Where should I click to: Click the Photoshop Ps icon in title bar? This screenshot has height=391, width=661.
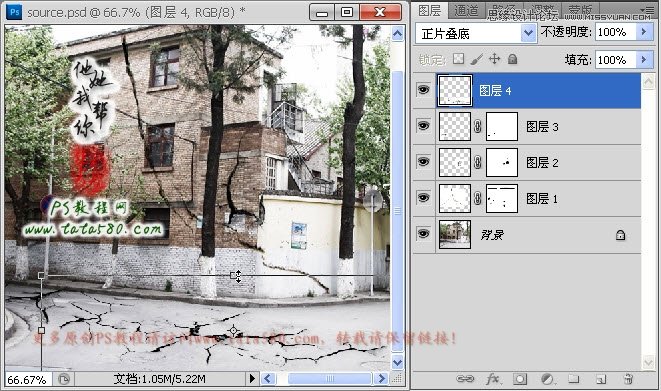pos(14,12)
